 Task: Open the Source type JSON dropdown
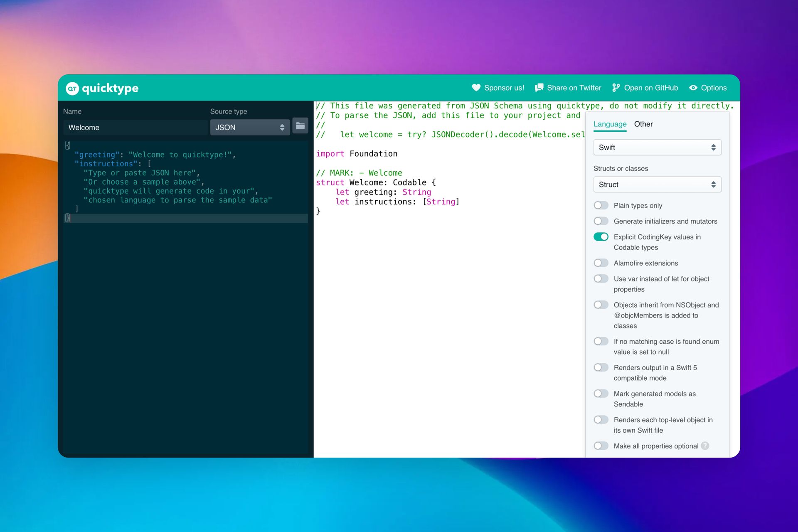[250, 128]
